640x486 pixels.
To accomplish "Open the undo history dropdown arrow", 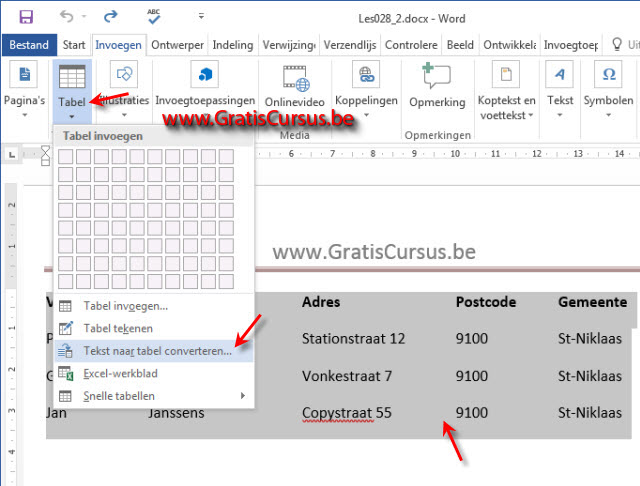I will tap(84, 16).
